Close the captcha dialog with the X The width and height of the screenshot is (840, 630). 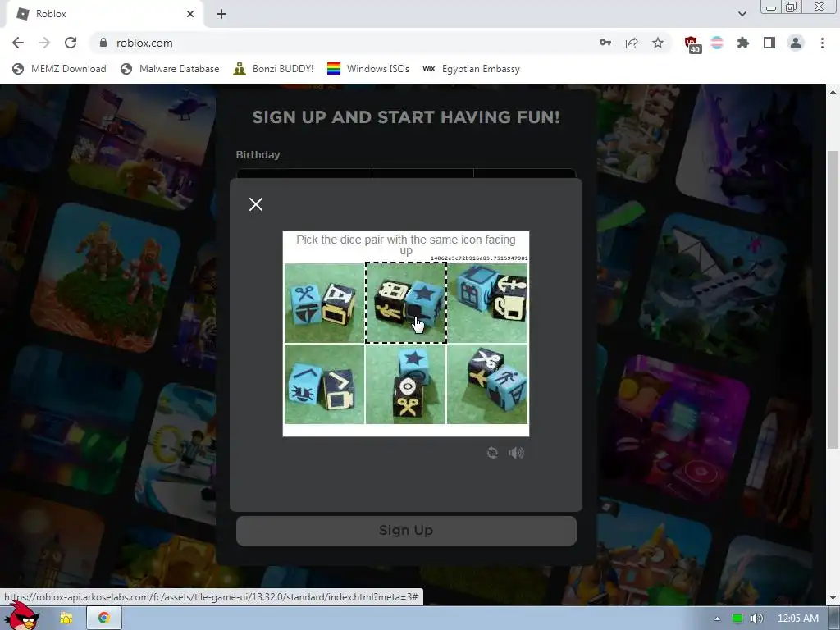pyautogui.click(x=256, y=204)
